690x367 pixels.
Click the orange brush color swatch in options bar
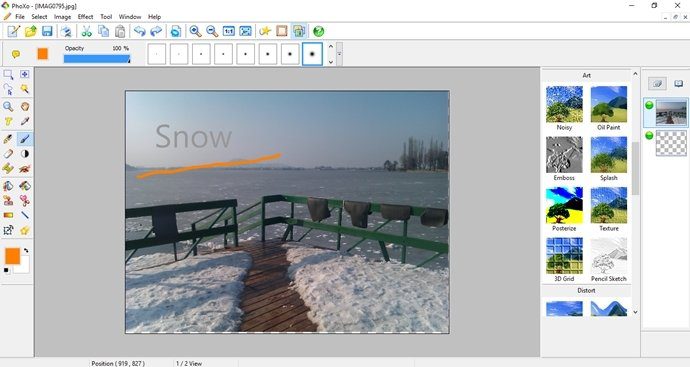tap(42, 54)
